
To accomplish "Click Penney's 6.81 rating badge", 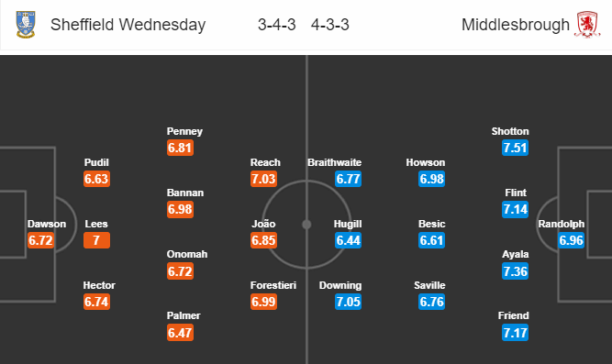I will click(x=181, y=148).
